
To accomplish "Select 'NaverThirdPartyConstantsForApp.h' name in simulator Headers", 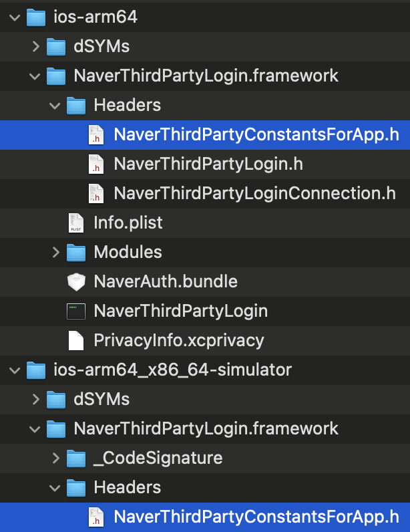I will click(256, 517).
